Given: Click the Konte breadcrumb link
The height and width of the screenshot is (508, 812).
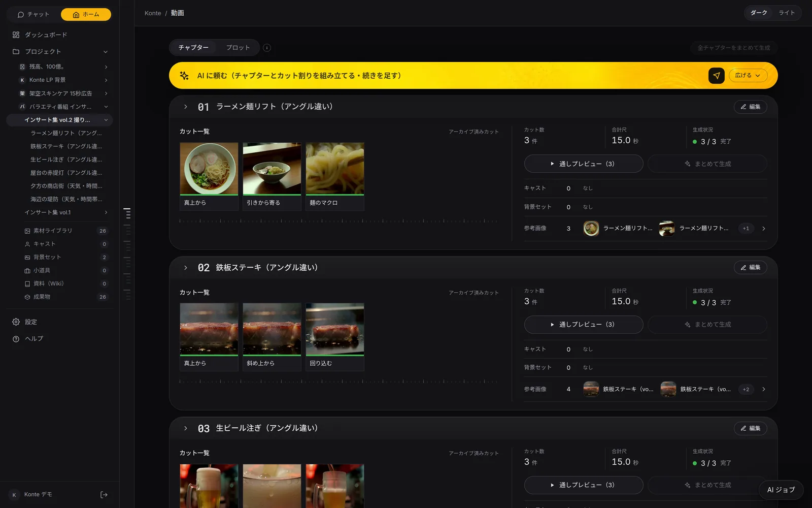Looking at the screenshot, I should (x=153, y=13).
